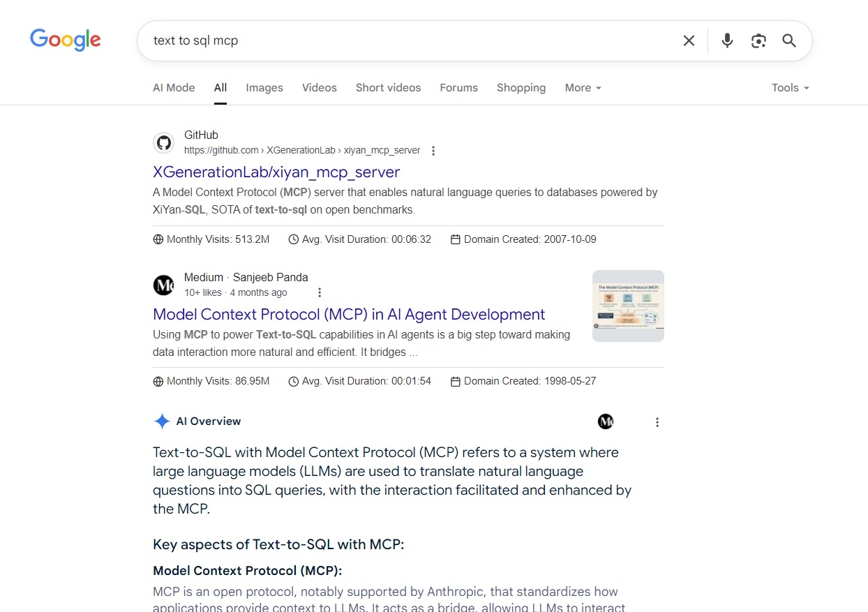Open three-dot menu for GitHub result
Viewport: 868px width, 612px height.
(433, 151)
